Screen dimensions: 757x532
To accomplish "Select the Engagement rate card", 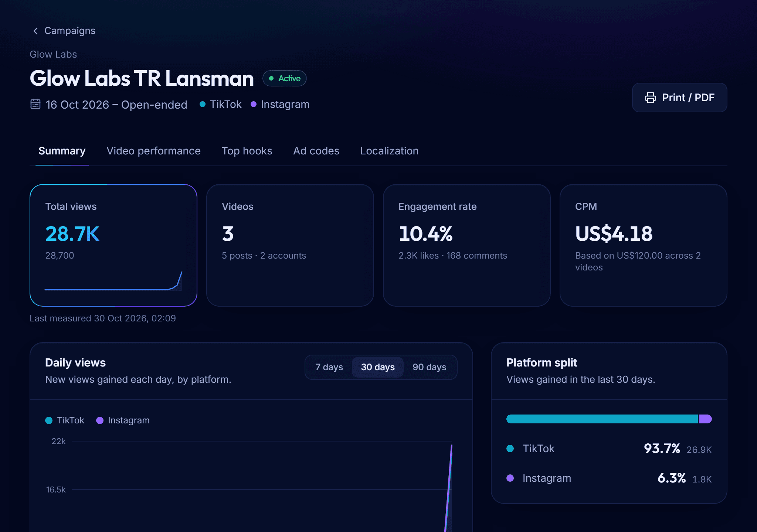I will pyautogui.click(x=467, y=245).
